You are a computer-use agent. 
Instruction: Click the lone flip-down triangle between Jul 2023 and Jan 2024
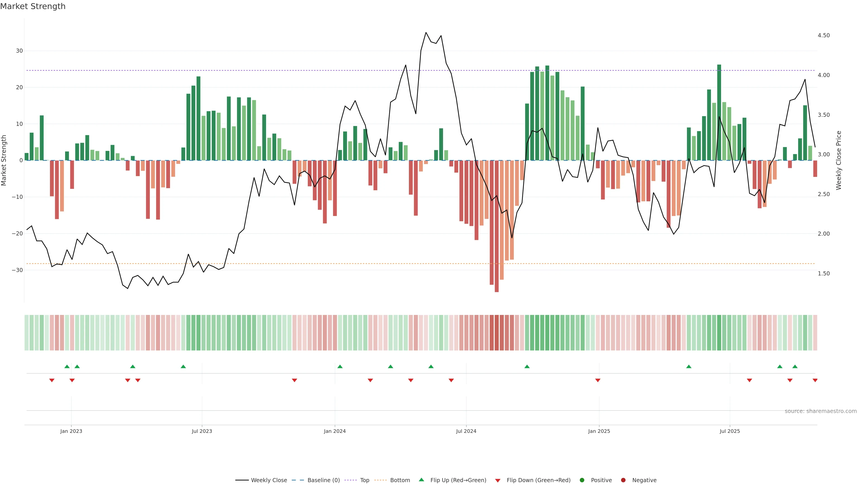pos(295,380)
